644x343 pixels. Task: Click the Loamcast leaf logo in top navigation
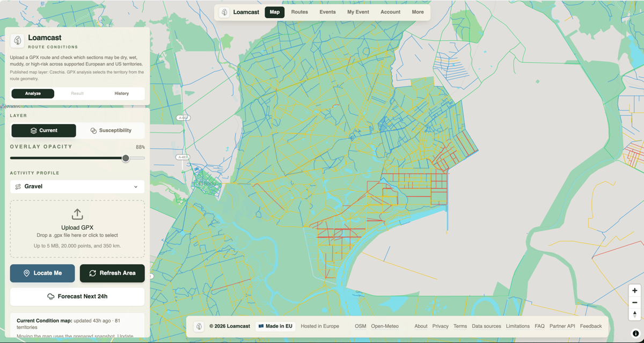[x=224, y=12]
